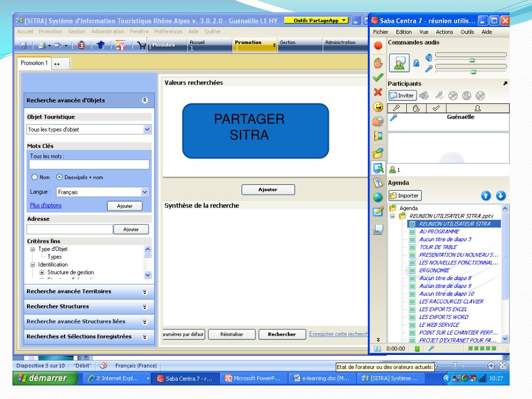532x399 pixels.
Task: Click the France map icon in SITRA toolbar
Action: 100,45
